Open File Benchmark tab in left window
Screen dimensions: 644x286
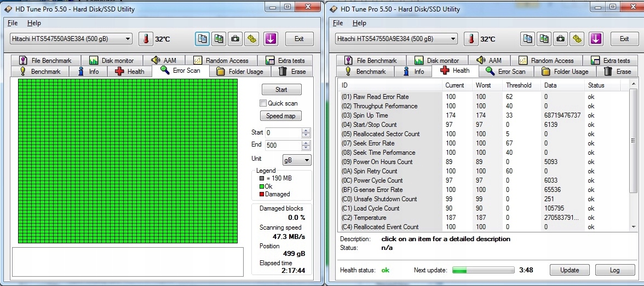coord(45,60)
